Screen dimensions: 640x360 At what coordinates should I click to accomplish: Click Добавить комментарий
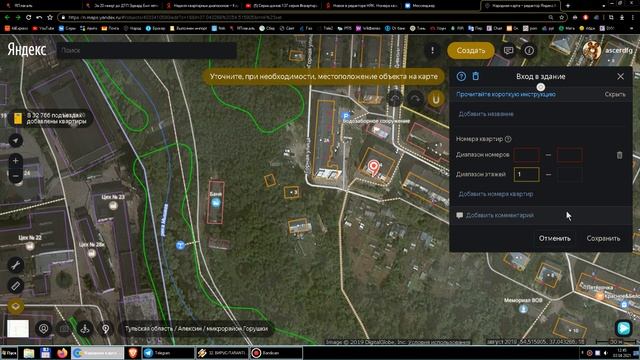500,215
